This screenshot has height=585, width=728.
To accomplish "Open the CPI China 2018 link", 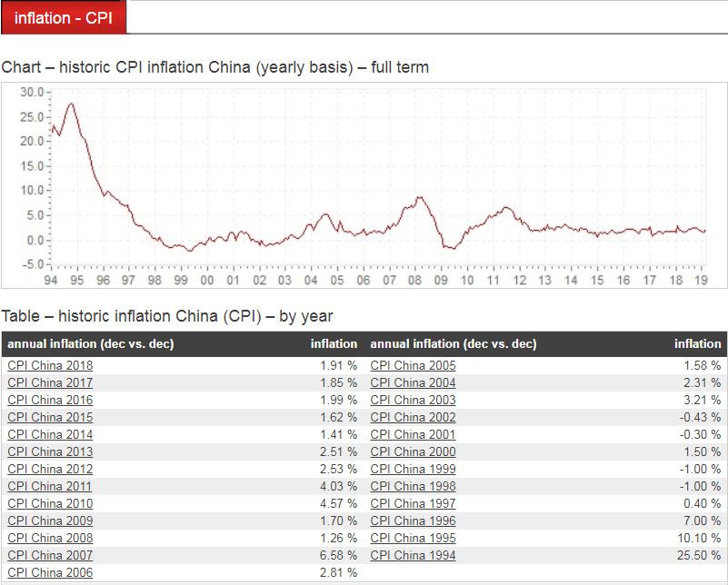I will click(50, 365).
